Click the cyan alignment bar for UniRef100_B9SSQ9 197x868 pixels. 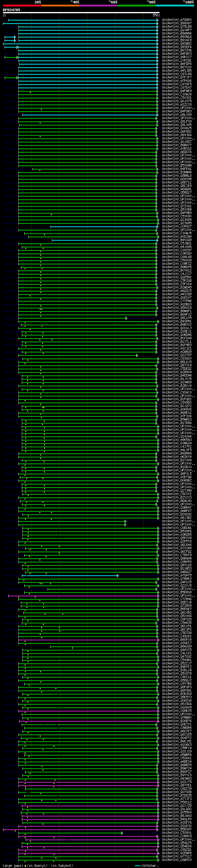tap(105, 240)
